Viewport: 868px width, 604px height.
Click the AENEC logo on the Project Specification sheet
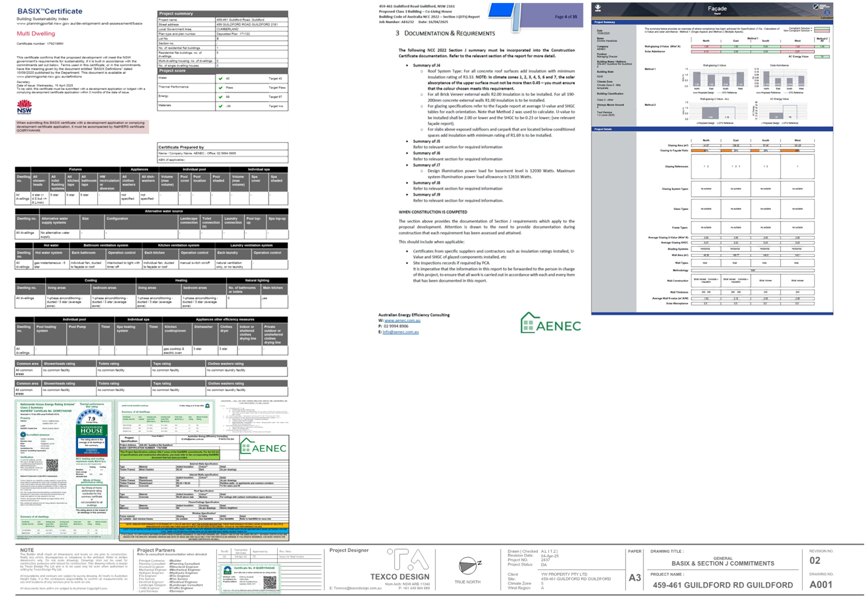point(263,447)
